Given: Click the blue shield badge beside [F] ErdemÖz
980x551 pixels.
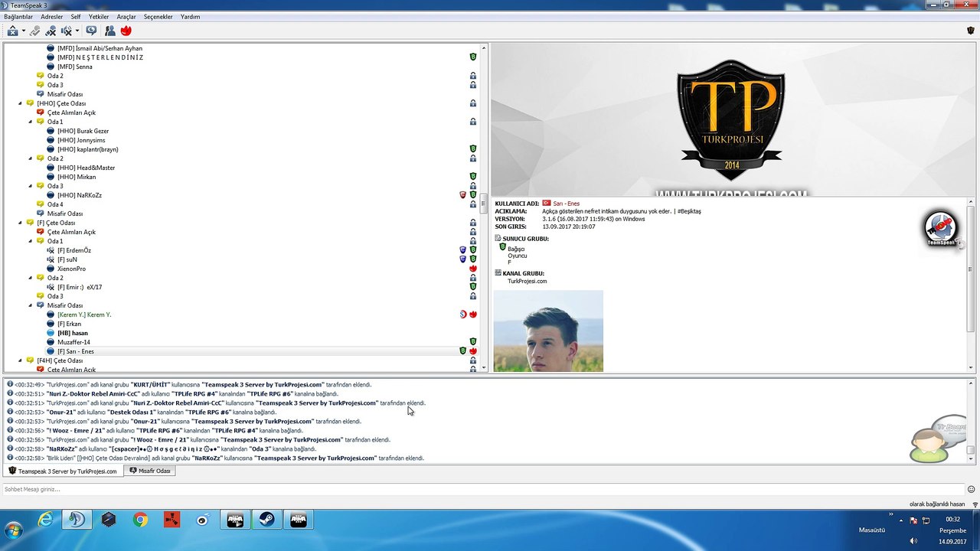Looking at the screenshot, I should [462, 250].
